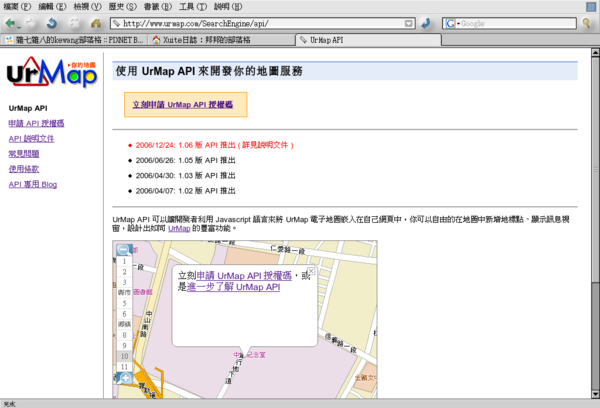Close the map info balloon
600x408 pixels.
point(311,271)
